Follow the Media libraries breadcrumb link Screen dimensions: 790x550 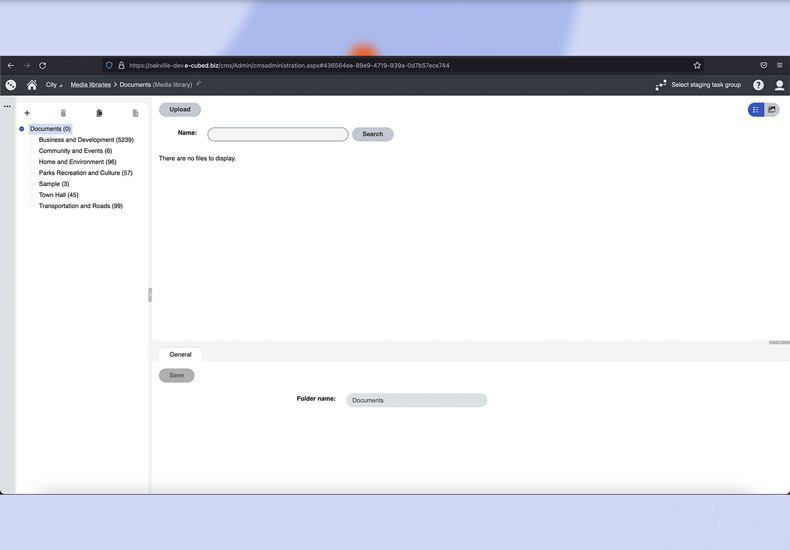tap(90, 85)
